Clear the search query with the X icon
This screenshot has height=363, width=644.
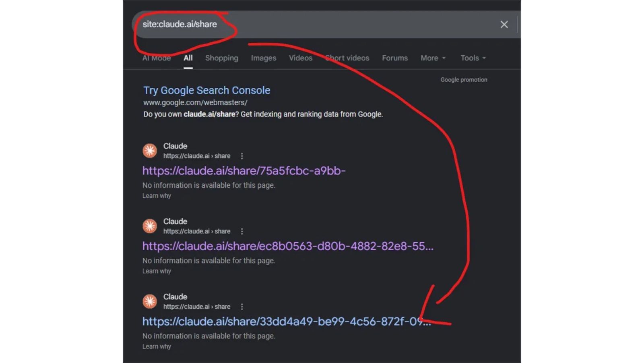504,25
